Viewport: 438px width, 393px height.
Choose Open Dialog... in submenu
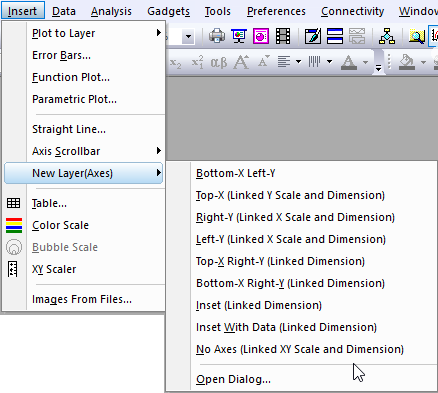(302, 379)
